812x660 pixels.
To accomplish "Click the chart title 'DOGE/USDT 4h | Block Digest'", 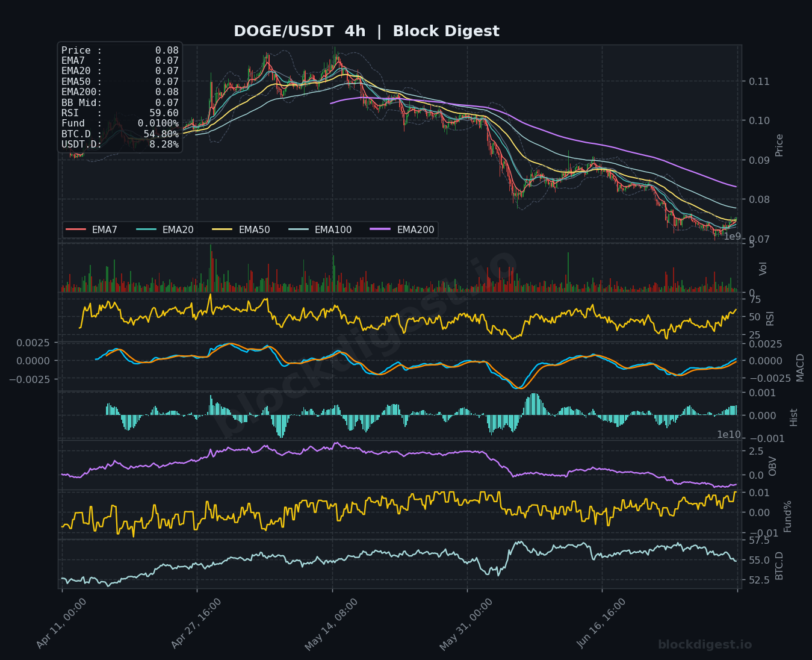I will [366, 31].
